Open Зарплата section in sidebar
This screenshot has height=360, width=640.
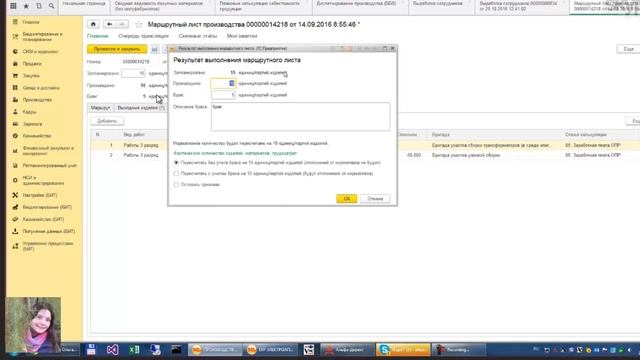coord(32,124)
